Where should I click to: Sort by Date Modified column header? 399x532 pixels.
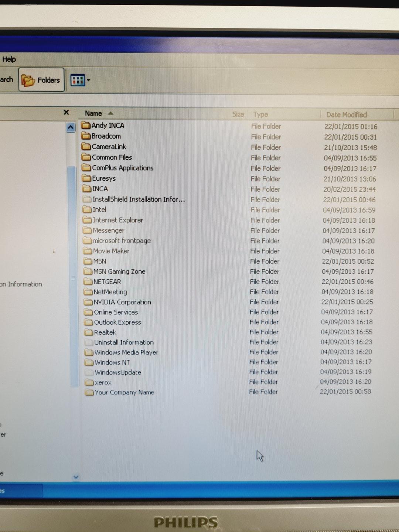click(x=346, y=115)
